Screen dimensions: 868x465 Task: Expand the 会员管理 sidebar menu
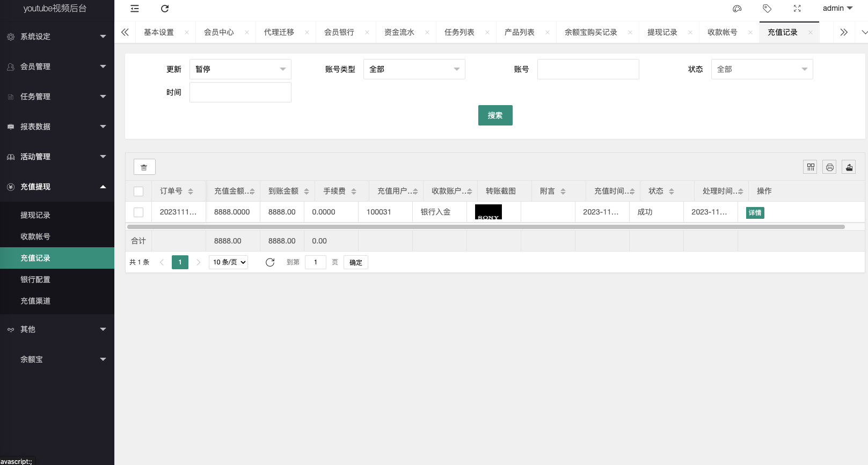click(x=57, y=67)
